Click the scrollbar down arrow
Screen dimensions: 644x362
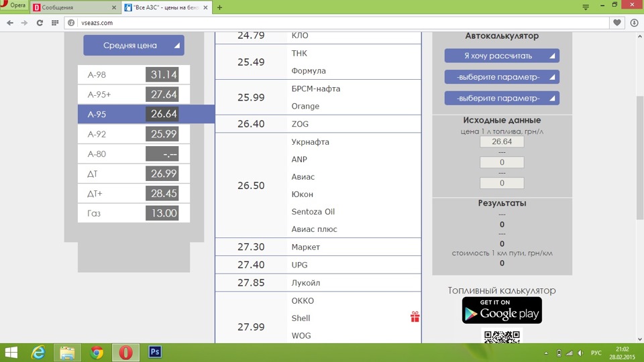pos(640,339)
